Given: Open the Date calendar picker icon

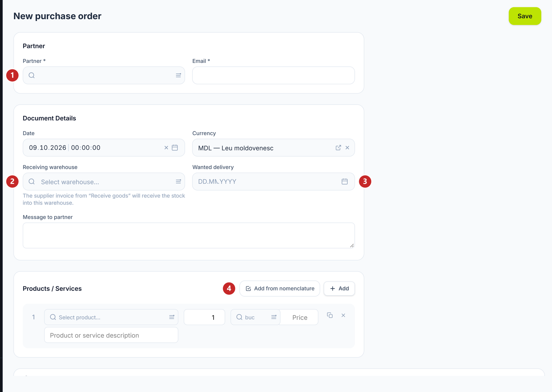Looking at the screenshot, I should tap(175, 148).
